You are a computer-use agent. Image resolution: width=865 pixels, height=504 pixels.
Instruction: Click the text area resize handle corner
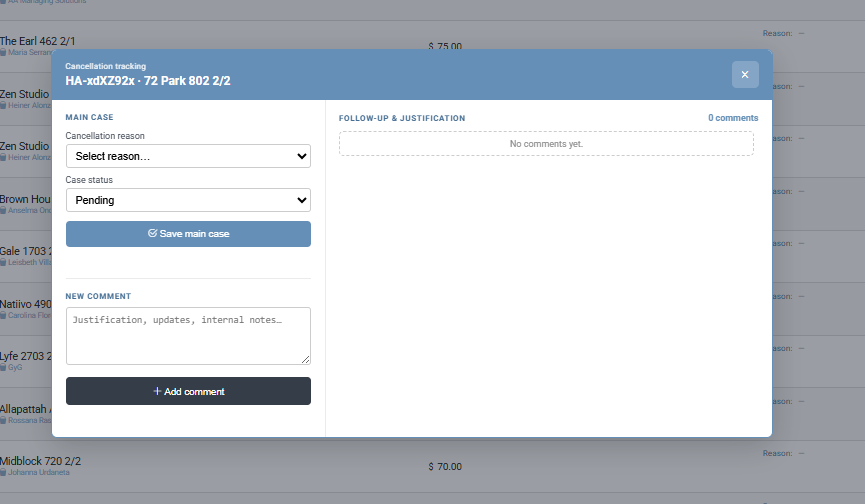pyautogui.click(x=306, y=360)
